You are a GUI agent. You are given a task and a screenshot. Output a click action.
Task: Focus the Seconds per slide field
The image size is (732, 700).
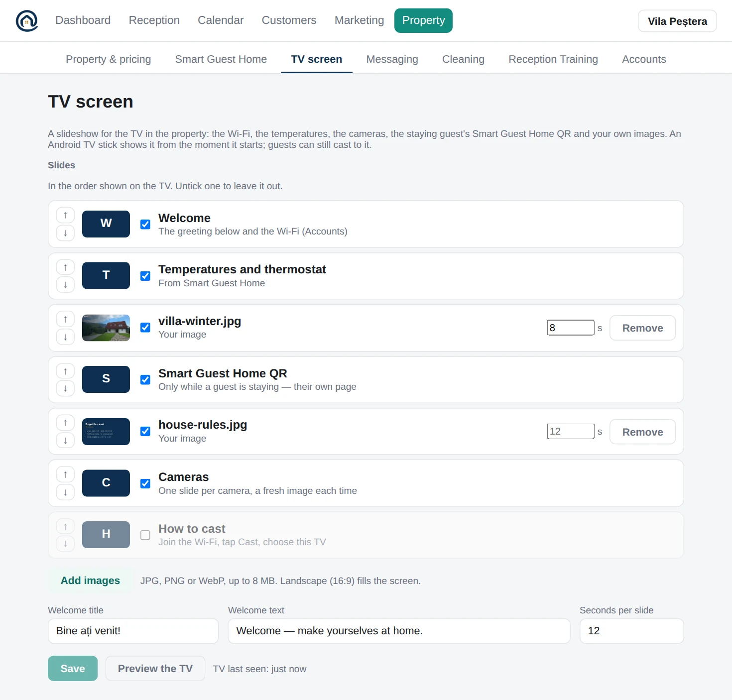(x=631, y=631)
